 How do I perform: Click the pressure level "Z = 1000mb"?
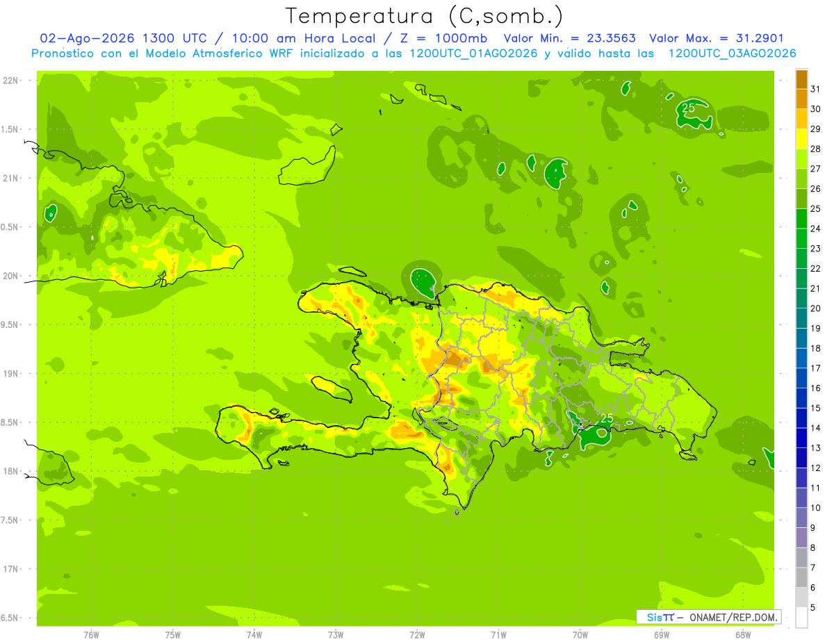click(x=443, y=39)
